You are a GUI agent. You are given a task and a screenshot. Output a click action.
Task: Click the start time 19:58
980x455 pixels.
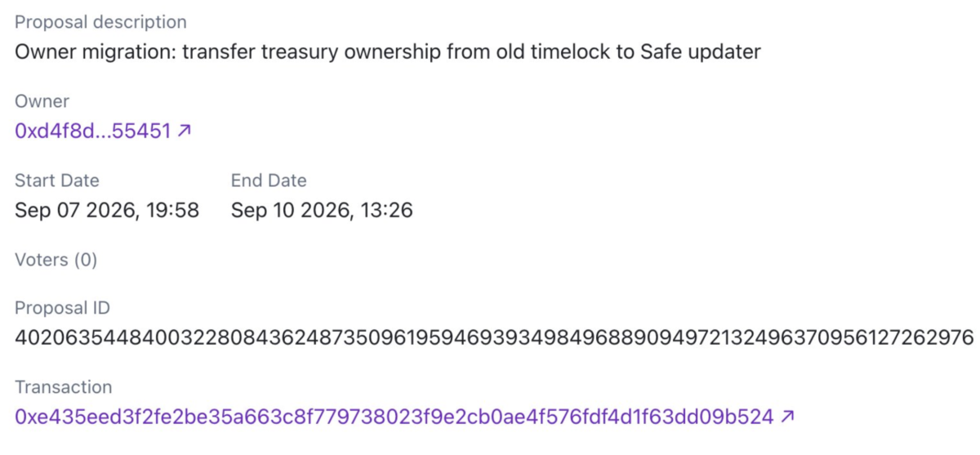click(172, 211)
